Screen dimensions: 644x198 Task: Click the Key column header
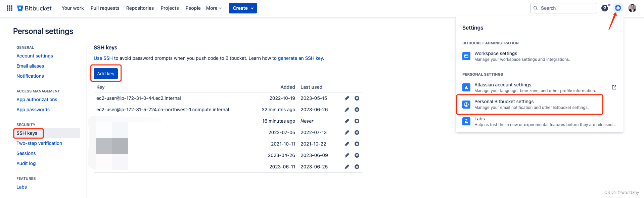coord(100,87)
